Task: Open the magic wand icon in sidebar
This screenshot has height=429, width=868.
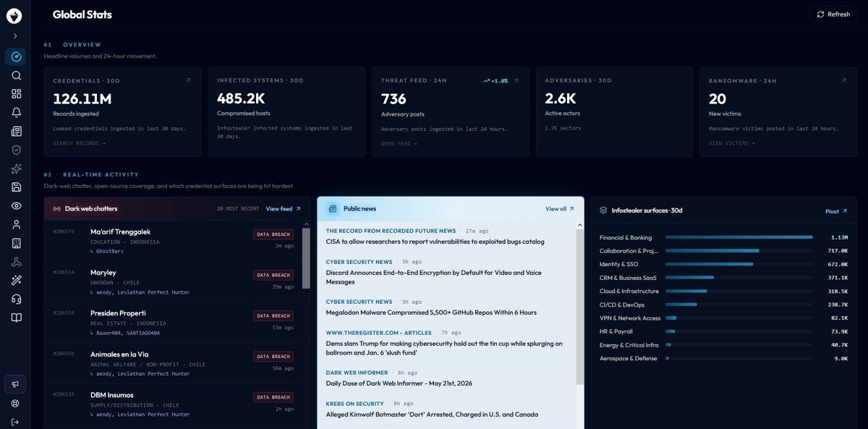Action: (16, 281)
